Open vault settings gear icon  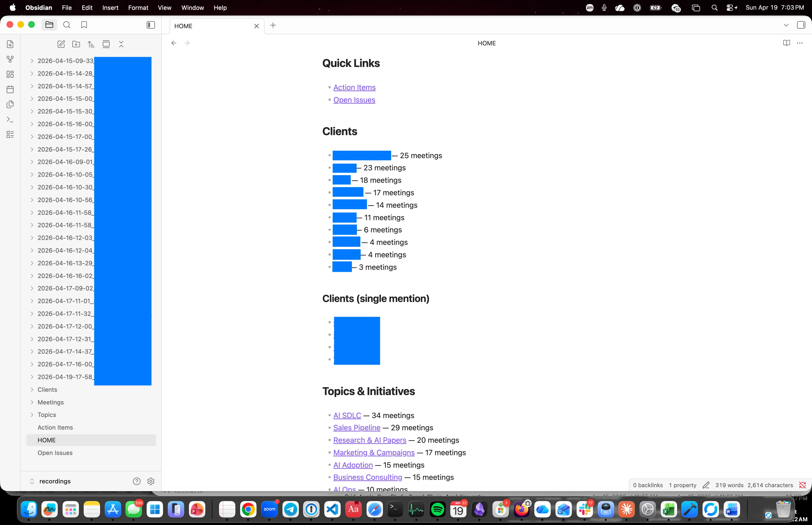(x=151, y=481)
